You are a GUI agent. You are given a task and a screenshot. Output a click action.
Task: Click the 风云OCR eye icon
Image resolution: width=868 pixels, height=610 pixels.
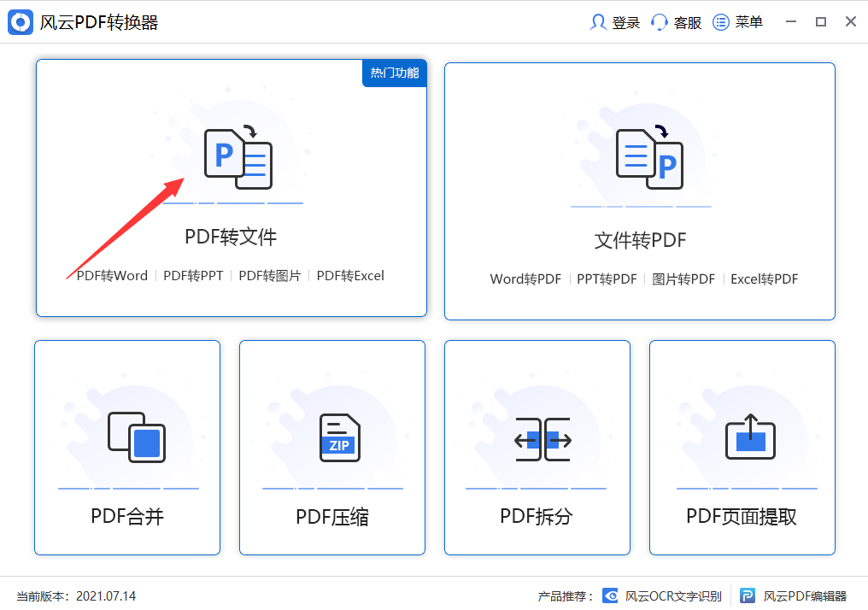click(610, 595)
